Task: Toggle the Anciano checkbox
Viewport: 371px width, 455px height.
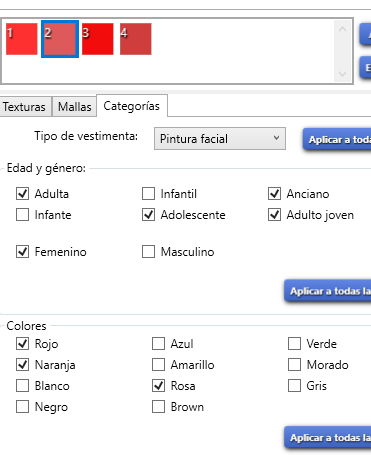Action: [x=274, y=194]
